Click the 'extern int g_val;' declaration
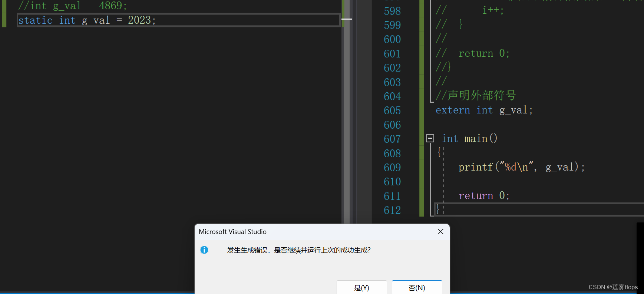 (484, 110)
